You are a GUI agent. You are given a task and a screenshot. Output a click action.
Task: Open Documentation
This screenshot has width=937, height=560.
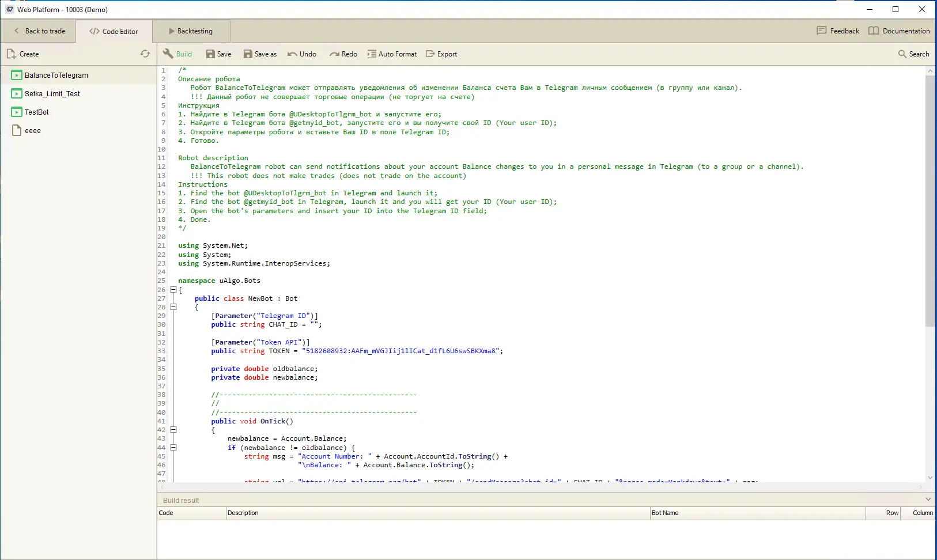click(899, 31)
